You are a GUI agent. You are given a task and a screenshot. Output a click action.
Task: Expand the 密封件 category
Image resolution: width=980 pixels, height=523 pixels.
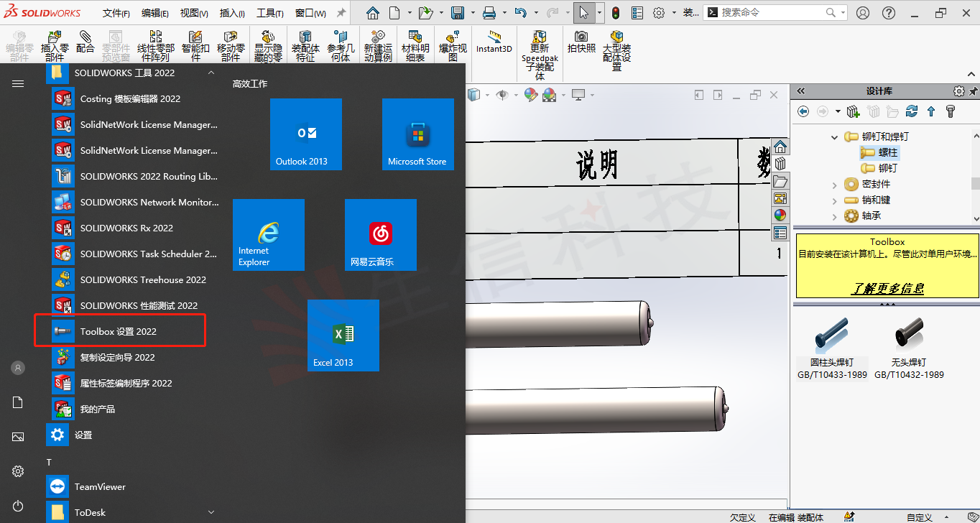coord(834,184)
